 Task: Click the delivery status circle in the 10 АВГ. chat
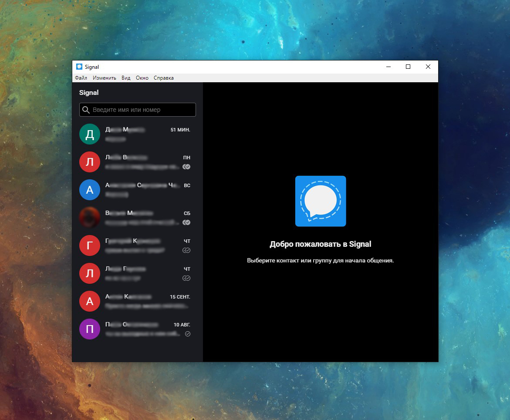coord(188,334)
